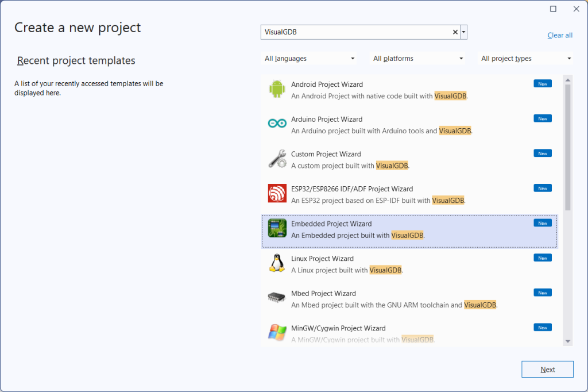Open the search history dropdown arrow
Screen dimensions: 588x392
463,32
